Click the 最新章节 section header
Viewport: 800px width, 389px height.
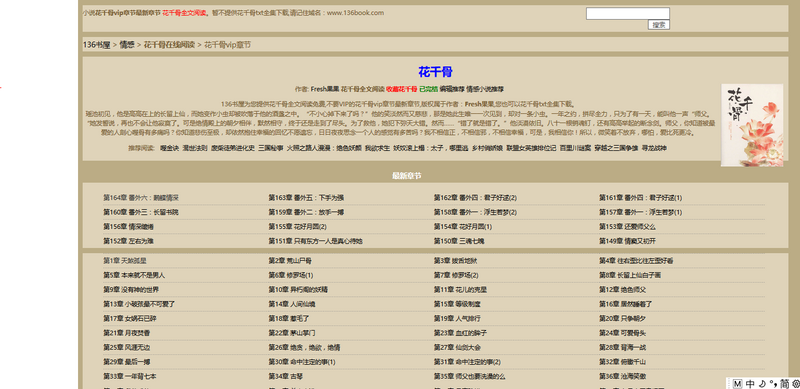pos(407,176)
